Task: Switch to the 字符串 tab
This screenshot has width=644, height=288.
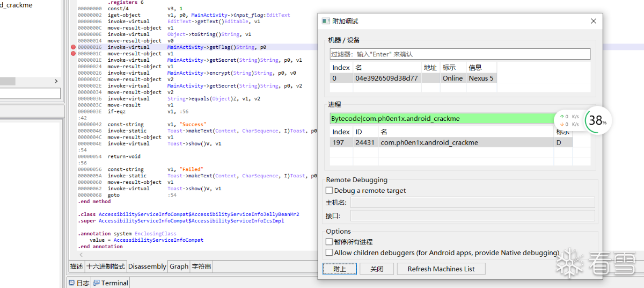Action: pos(201,267)
